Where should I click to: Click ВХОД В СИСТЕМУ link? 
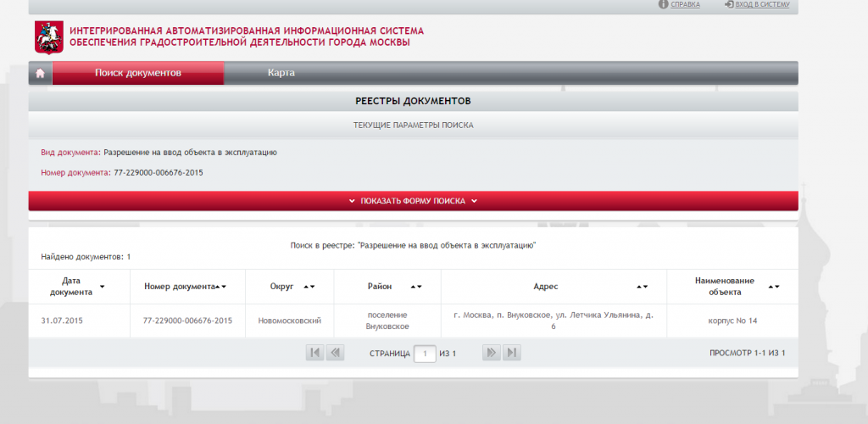[762, 4]
